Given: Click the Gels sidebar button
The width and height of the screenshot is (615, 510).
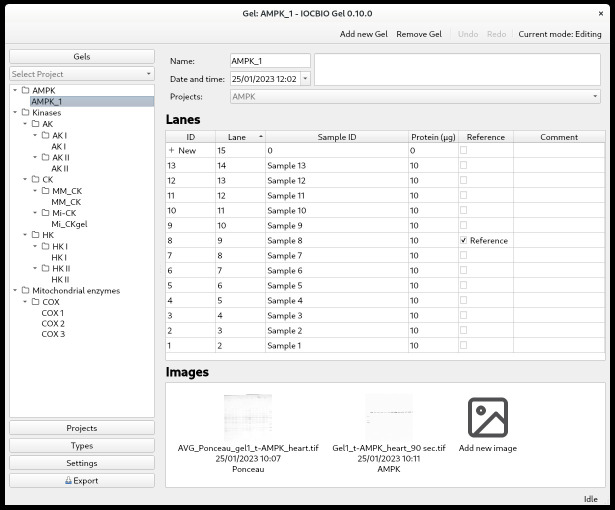Looking at the screenshot, I should [82, 56].
